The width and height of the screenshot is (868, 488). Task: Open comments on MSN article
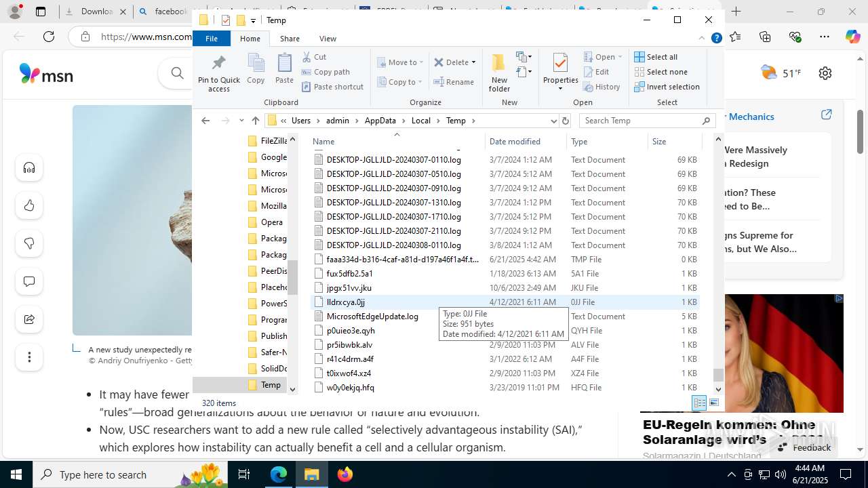[x=29, y=282]
